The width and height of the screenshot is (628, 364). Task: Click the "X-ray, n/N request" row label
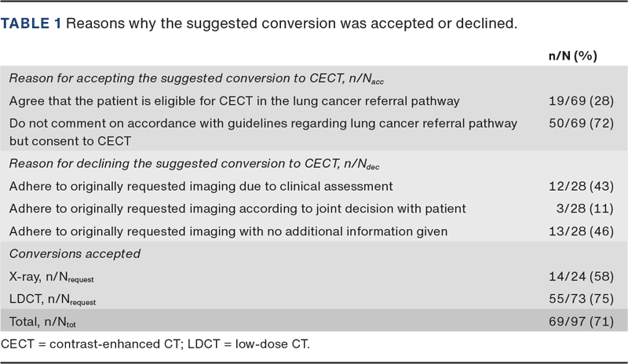click(x=53, y=276)
